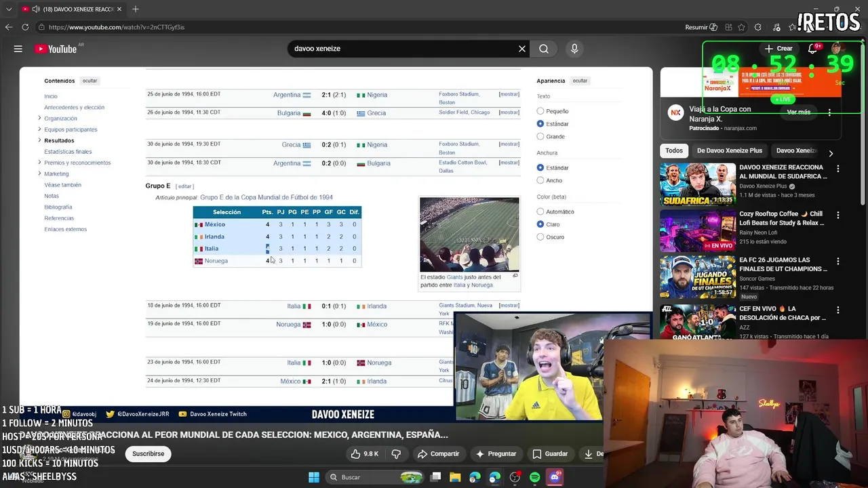Reload the page in the browser

tap(25, 27)
